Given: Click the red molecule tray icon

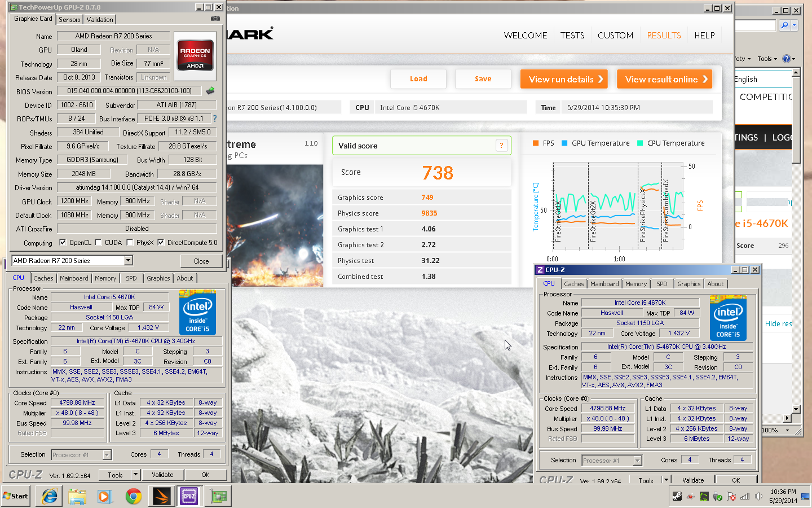Looking at the screenshot, I should coord(691,496).
